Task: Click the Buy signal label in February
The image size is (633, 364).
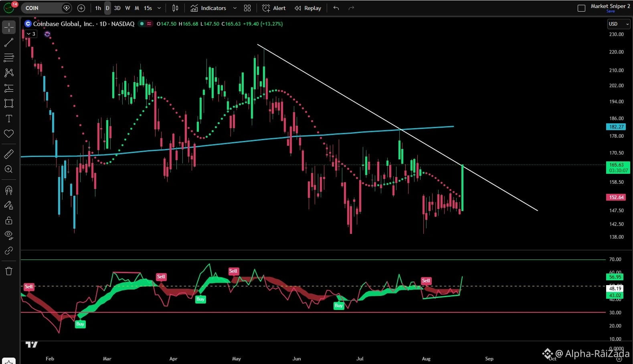Action: pos(80,324)
